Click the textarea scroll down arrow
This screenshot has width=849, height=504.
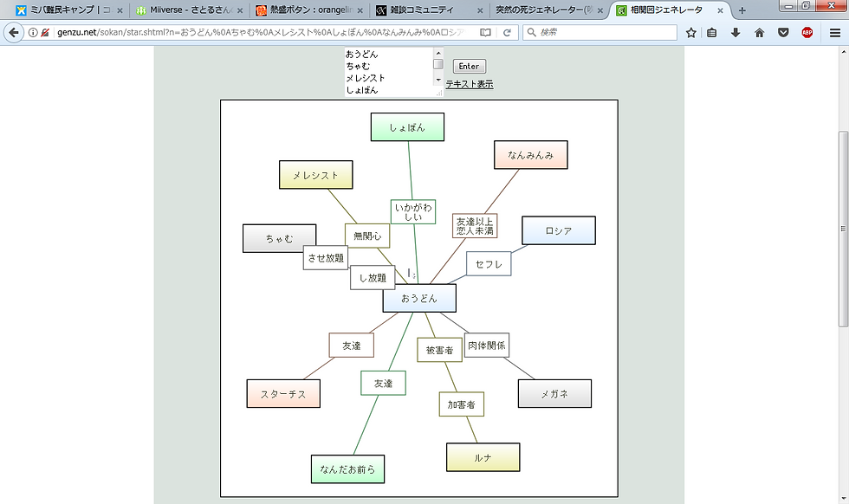coord(438,81)
